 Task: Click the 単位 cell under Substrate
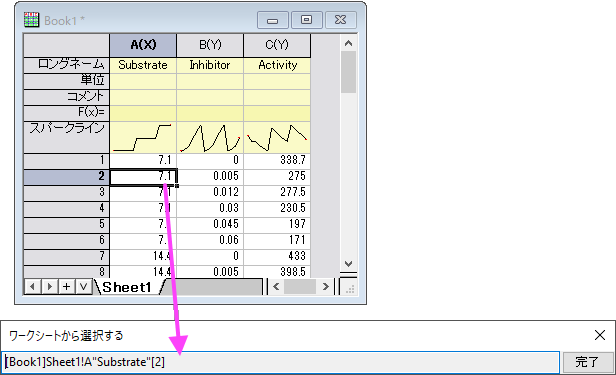point(143,81)
